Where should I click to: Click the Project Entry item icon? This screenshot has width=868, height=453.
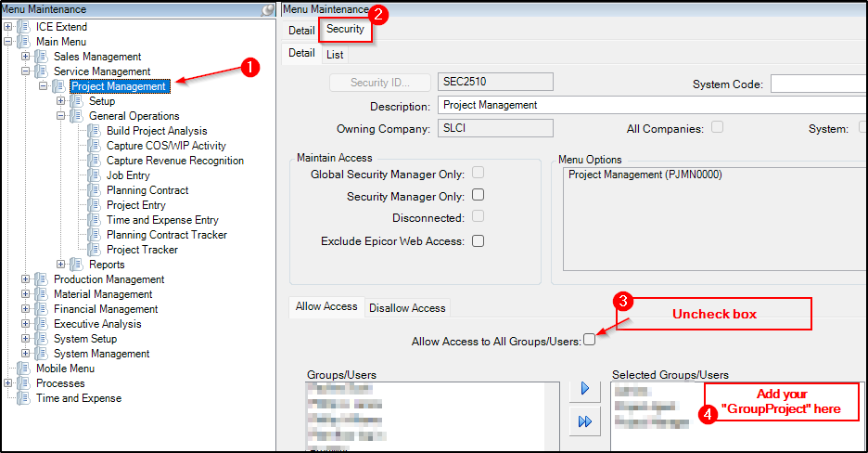[95, 205]
